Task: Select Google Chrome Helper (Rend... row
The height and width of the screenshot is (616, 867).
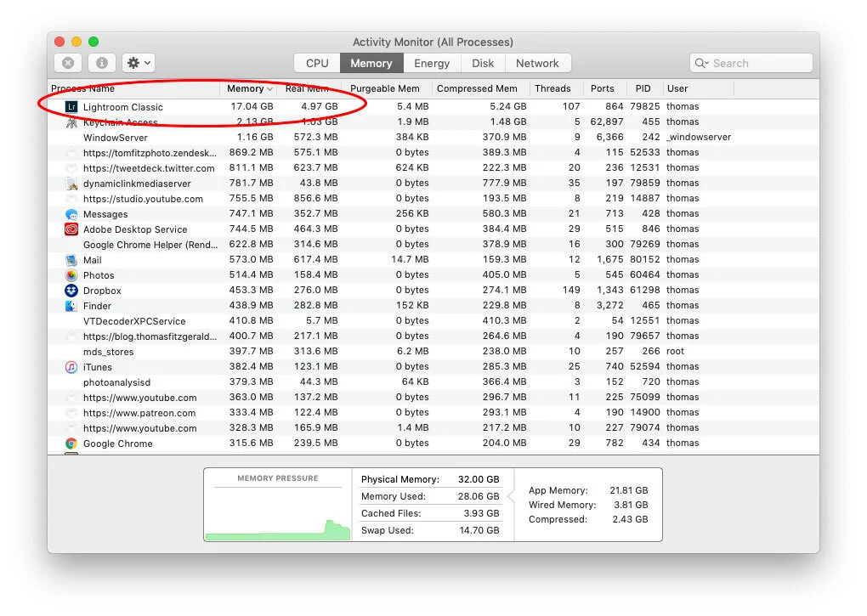Action: coord(433,244)
